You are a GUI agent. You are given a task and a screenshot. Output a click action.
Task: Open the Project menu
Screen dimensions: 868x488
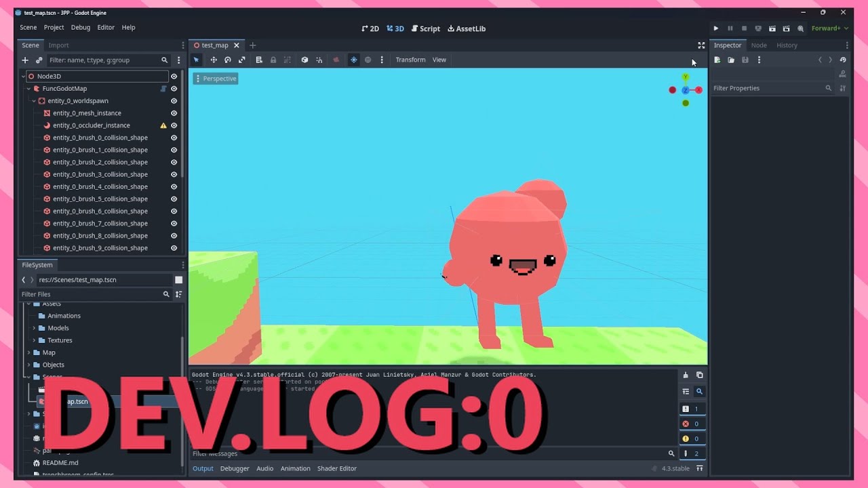coord(54,27)
